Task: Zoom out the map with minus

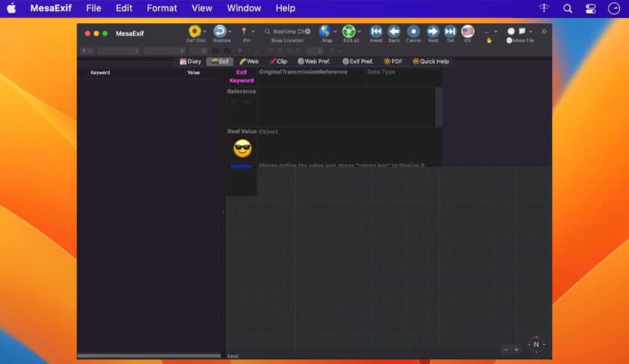Action: (x=506, y=350)
